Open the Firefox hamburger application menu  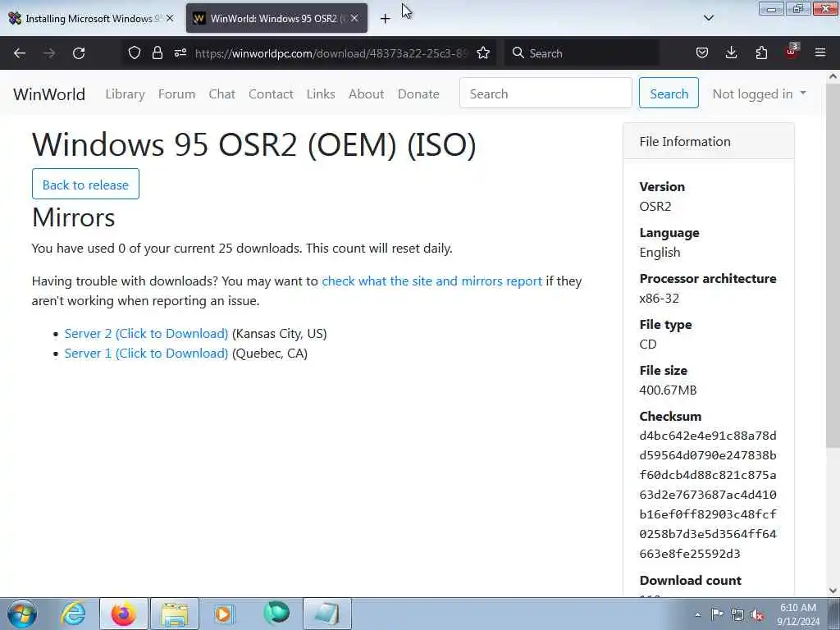pyautogui.click(x=820, y=52)
